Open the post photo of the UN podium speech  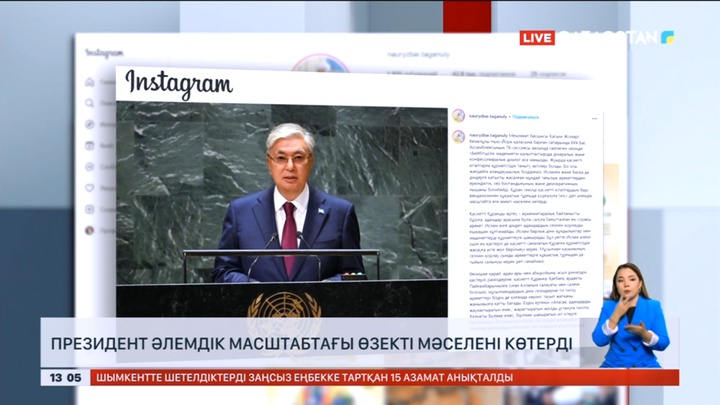(x=281, y=209)
